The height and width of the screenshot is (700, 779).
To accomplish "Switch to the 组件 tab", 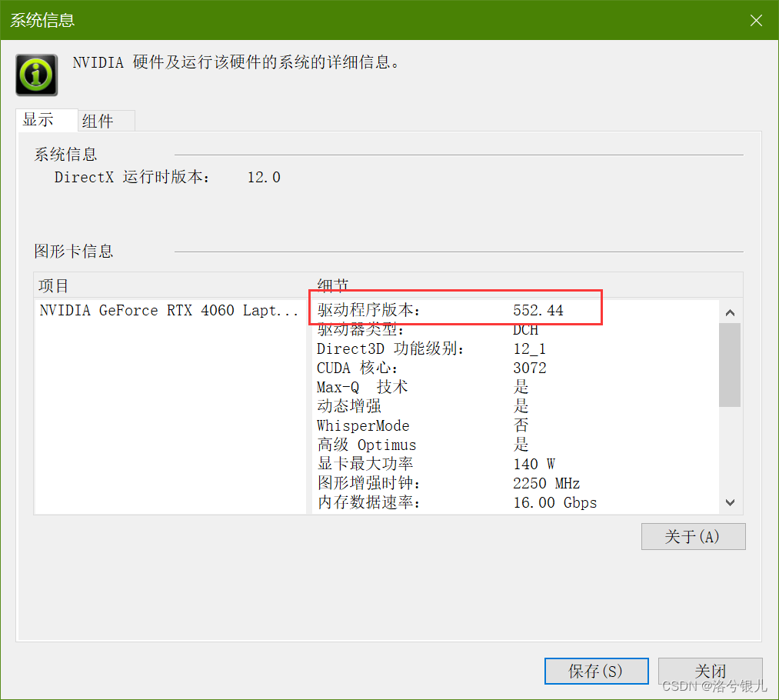I will [106, 122].
